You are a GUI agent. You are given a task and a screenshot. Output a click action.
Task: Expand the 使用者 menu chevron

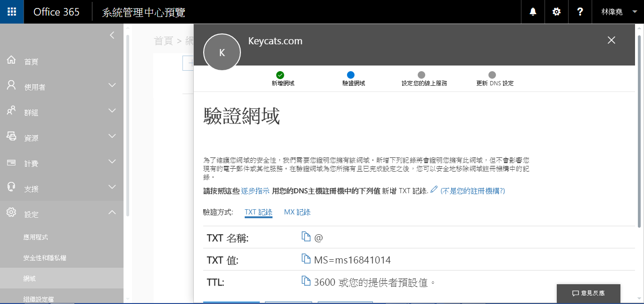tap(112, 85)
